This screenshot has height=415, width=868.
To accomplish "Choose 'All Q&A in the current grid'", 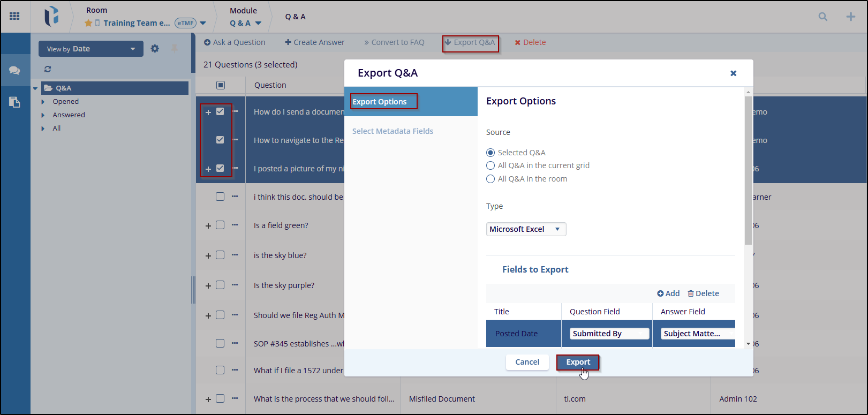I will [490, 165].
